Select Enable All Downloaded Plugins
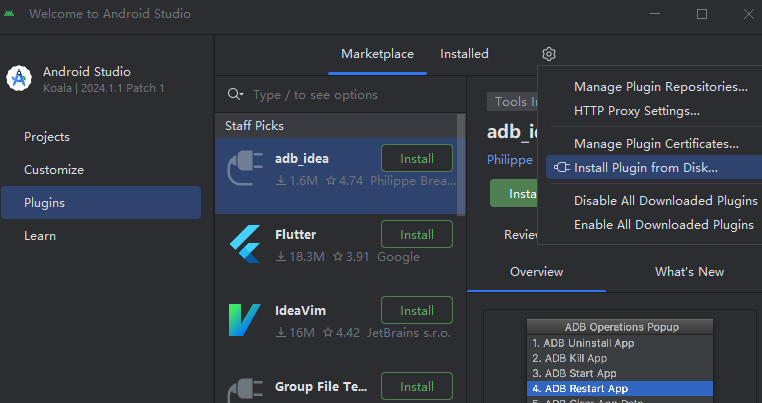762x403 pixels. 664,225
